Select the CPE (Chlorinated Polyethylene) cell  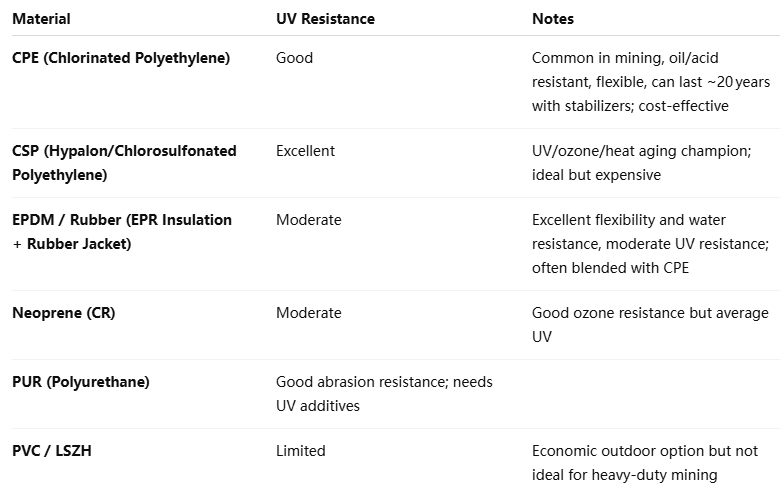click(x=121, y=58)
